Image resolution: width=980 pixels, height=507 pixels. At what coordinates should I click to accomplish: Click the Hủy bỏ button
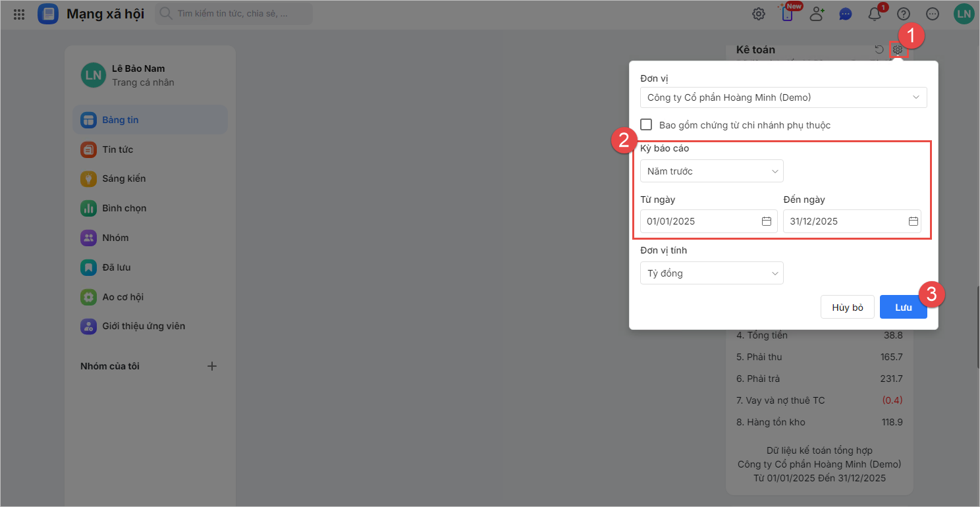click(x=848, y=307)
